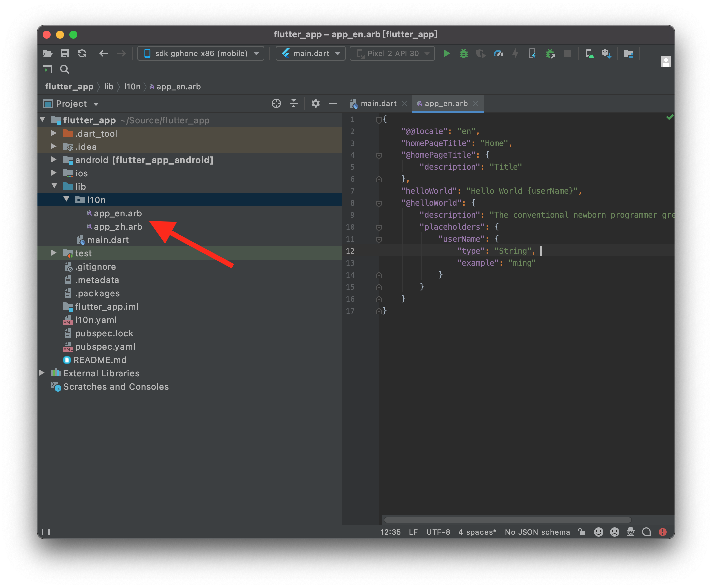
Task: Click the Debug bug icon
Action: (463, 54)
